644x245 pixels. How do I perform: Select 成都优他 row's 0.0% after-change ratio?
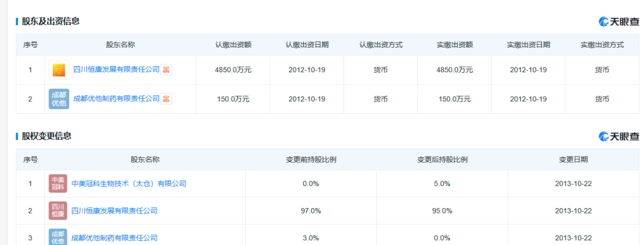442,238
